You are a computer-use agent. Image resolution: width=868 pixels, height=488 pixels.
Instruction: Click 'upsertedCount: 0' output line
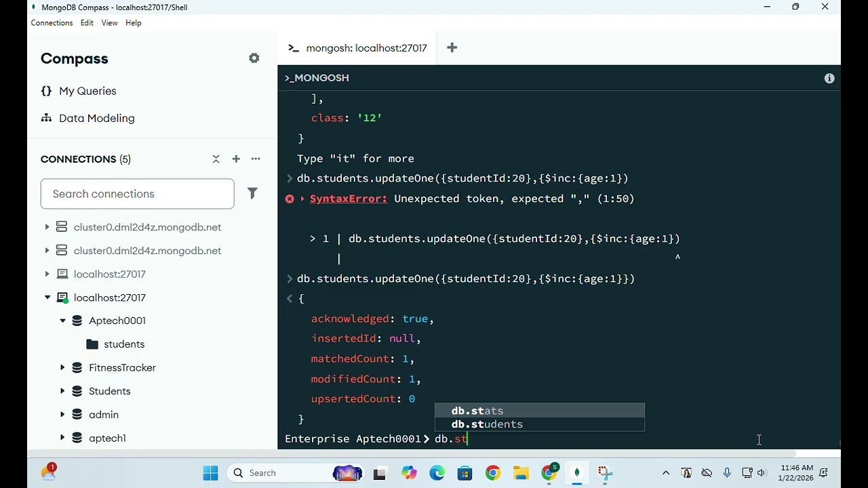click(x=363, y=399)
